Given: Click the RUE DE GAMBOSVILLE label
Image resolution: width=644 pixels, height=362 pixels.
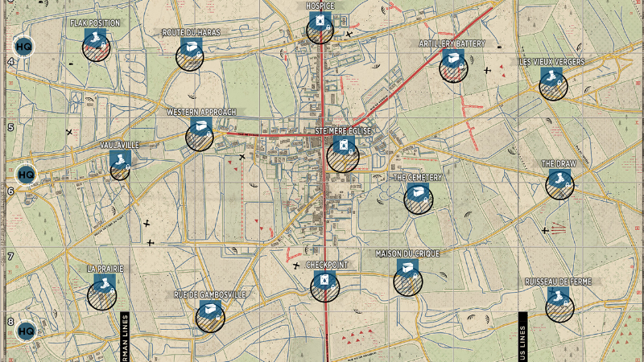Looking at the screenshot, I should pyautogui.click(x=210, y=294).
